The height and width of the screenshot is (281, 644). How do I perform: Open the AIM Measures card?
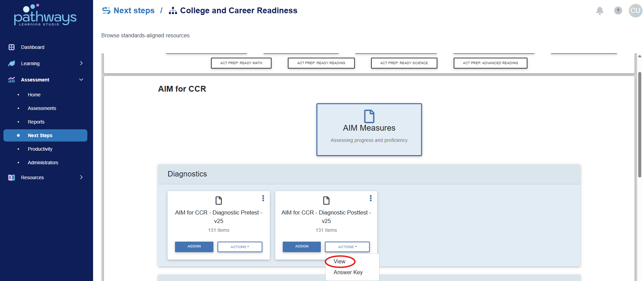pyautogui.click(x=369, y=130)
